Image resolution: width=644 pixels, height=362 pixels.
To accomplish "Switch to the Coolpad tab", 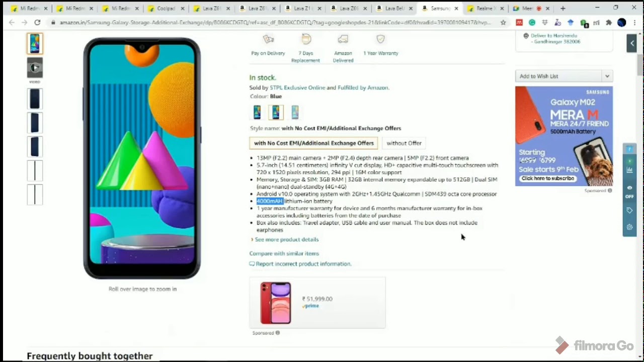I will pyautogui.click(x=167, y=9).
